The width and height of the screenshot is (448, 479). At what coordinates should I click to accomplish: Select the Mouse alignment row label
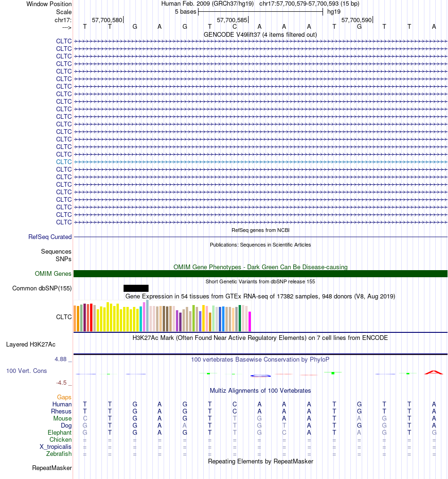(x=62, y=419)
